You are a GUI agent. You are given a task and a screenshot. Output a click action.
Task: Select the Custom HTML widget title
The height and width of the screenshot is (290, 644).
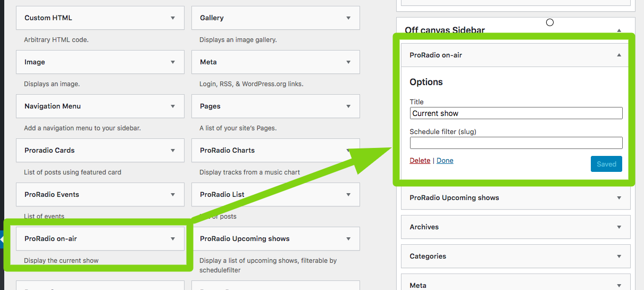point(48,18)
